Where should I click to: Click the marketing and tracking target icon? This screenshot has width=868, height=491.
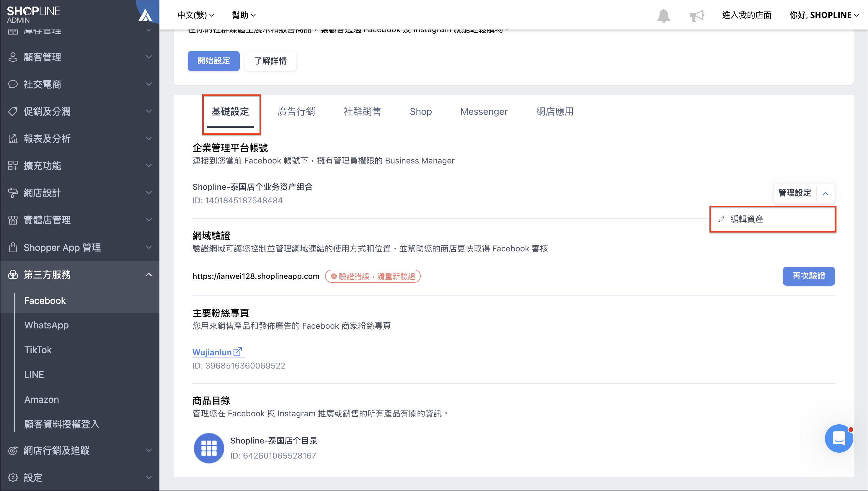click(13, 450)
